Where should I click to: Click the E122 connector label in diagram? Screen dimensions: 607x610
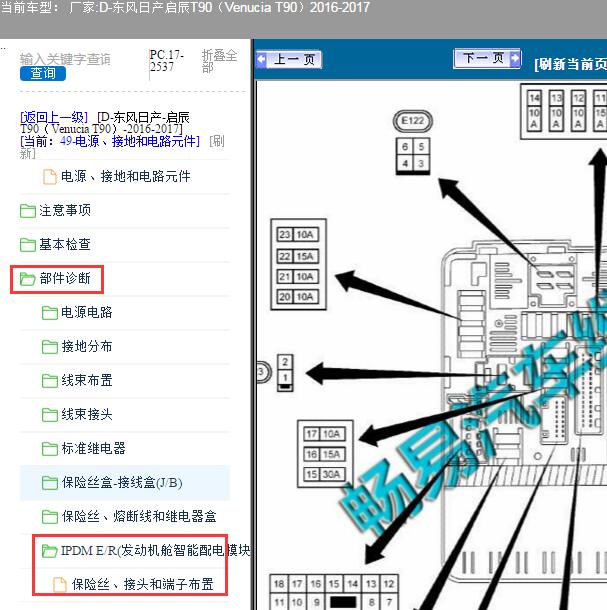[412, 121]
